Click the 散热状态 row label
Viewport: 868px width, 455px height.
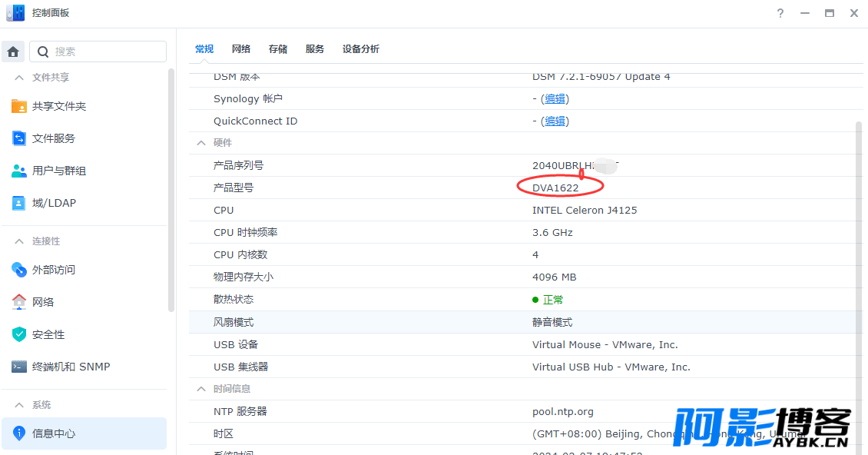coord(234,299)
